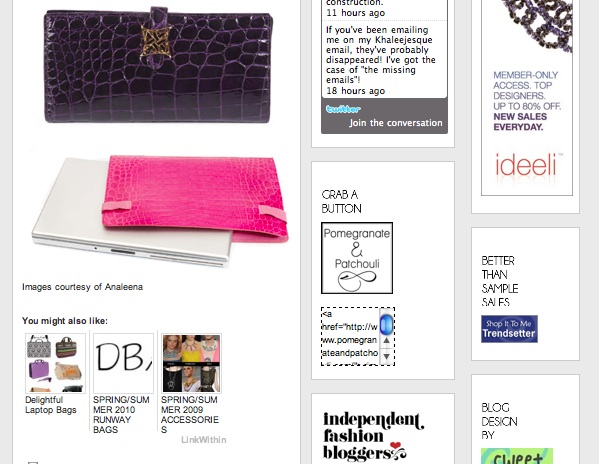Click the down arrow in code box scrollbar
Viewport: 599px width, 464px height.
pos(386,356)
